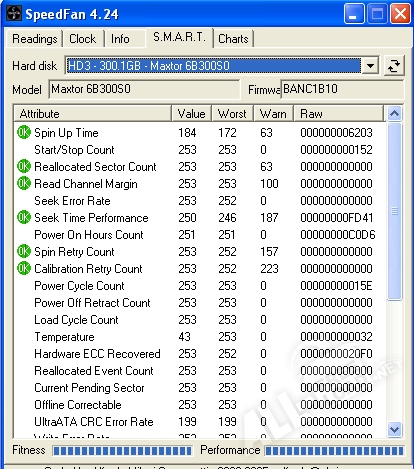Screen dimensions: 414x469
Task: Open the Charts tab
Action: tap(233, 39)
